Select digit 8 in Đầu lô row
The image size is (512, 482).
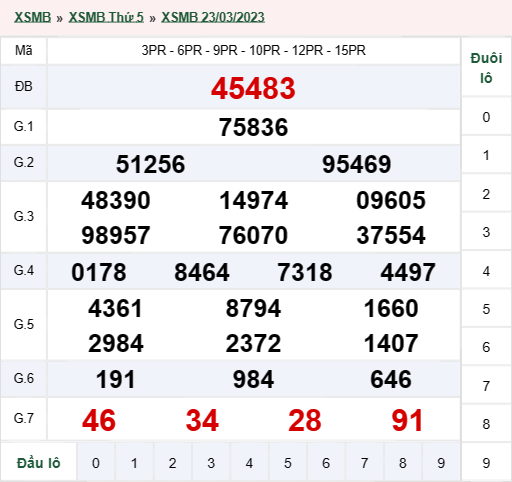403,463
